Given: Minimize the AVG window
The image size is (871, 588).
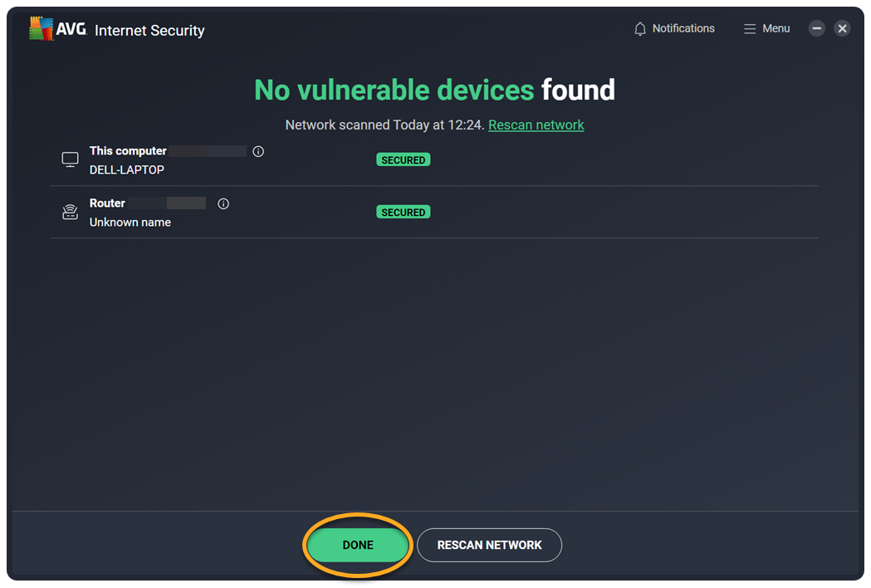Looking at the screenshot, I should click(817, 29).
